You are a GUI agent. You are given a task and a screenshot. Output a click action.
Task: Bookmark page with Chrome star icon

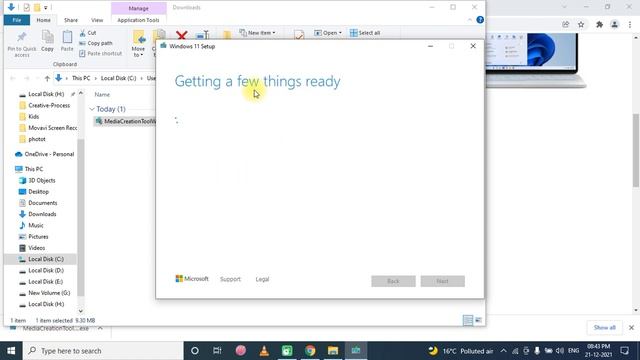581,25
